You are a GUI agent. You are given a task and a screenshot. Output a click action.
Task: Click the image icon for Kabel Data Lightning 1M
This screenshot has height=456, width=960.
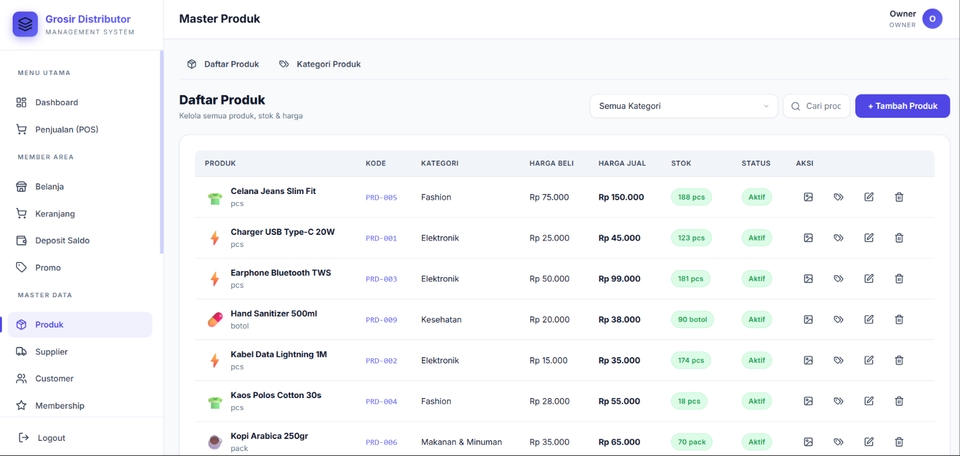pos(808,361)
